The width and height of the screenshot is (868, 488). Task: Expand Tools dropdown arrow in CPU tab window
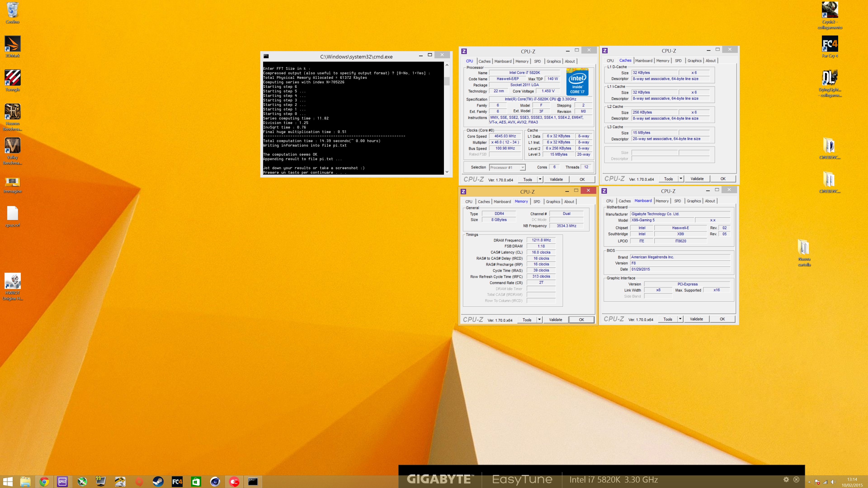pyautogui.click(x=540, y=179)
